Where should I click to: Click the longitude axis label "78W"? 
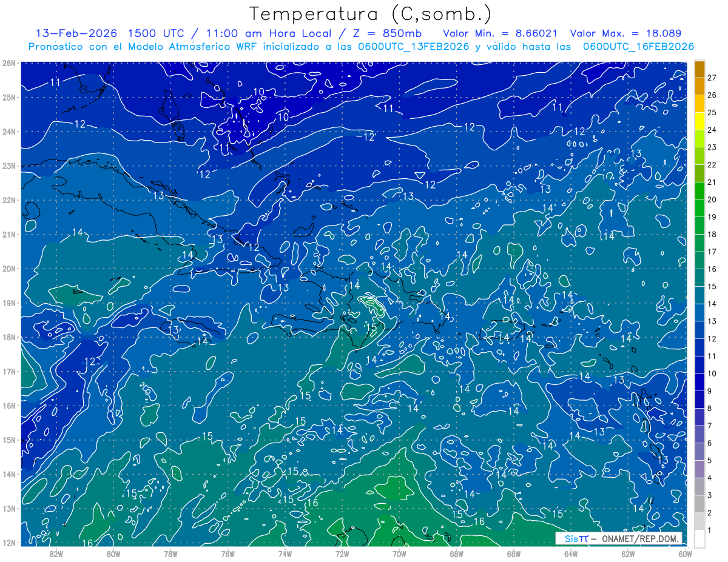[x=170, y=554]
